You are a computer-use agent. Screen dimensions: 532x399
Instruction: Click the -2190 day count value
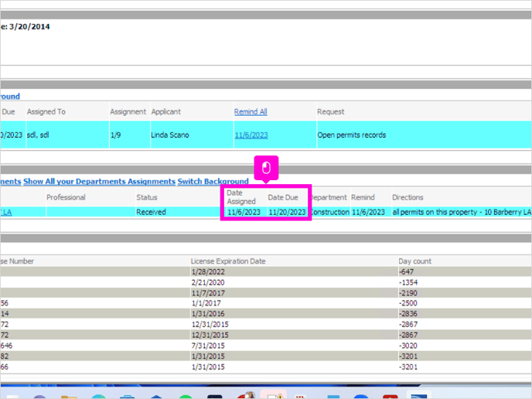(x=408, y=293)
